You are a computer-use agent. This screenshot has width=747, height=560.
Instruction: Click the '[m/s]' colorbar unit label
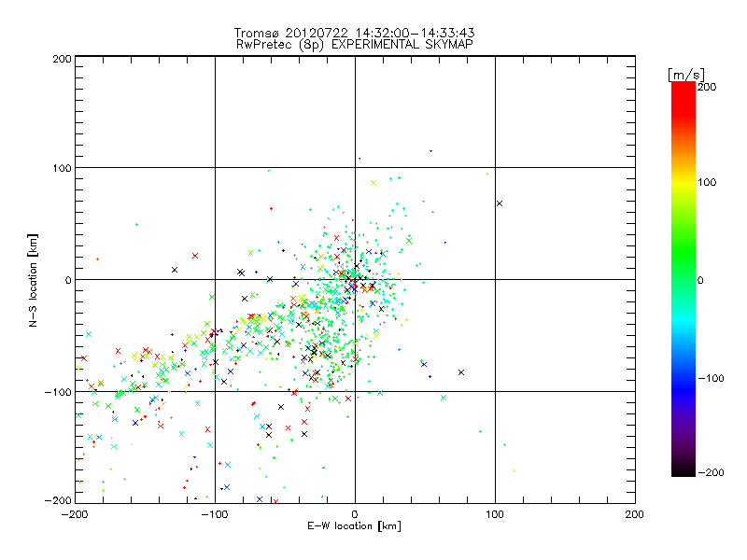[686, 75]
